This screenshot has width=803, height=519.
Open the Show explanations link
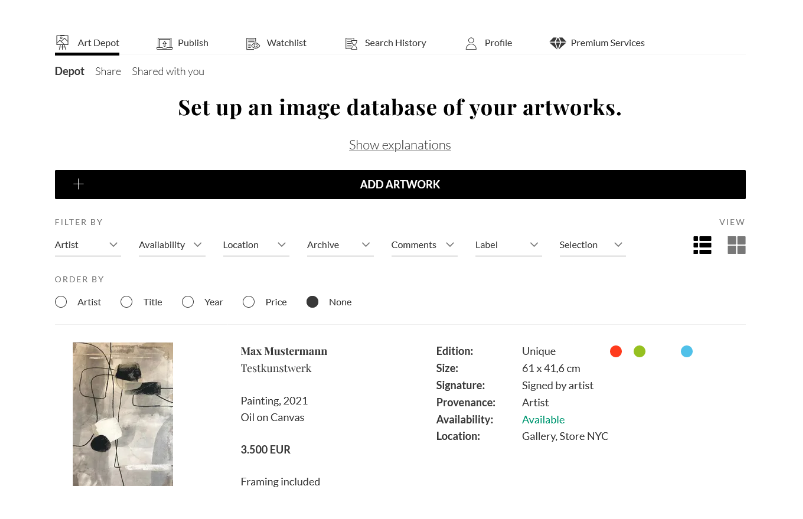pyautogui.click(x=400, y=145)
